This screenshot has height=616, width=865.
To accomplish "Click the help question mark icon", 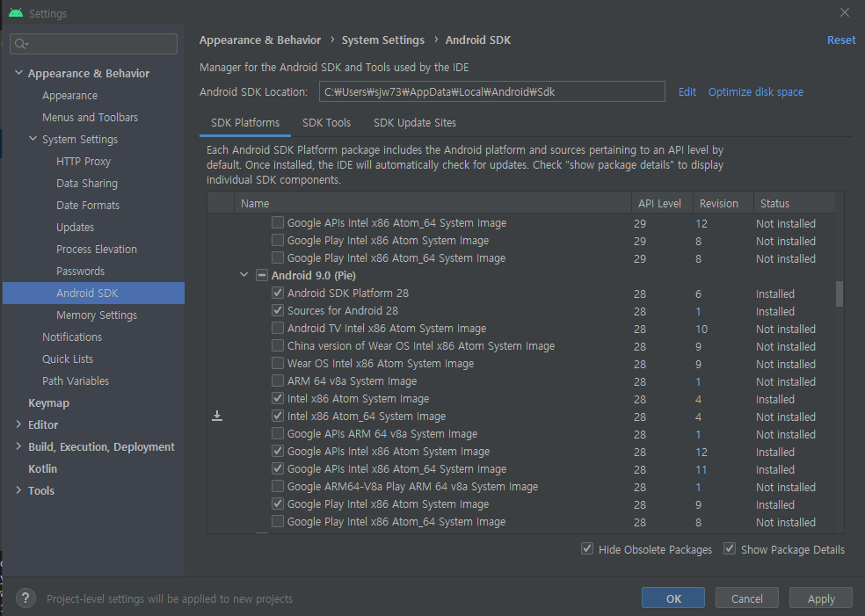I will [x=25, y=598].
